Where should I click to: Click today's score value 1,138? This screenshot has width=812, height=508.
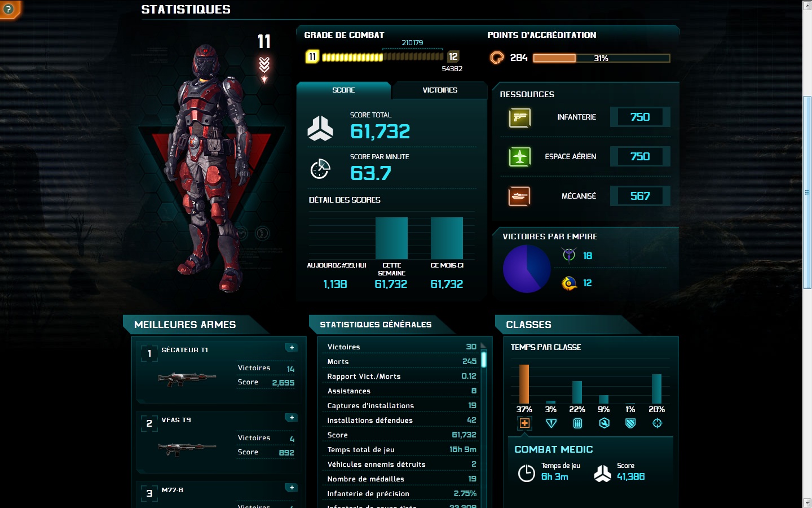coord(335,284)
